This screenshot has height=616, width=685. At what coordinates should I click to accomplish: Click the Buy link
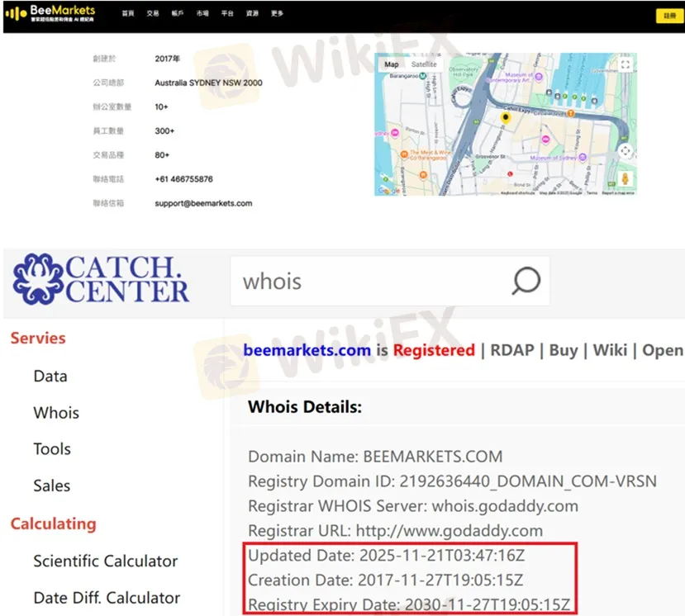563,350
